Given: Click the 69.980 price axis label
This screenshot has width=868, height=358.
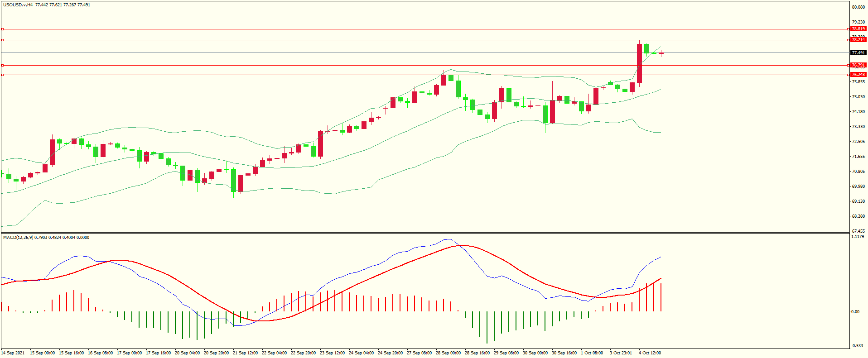Looking at the screenshot, I should tap(858, 186).
